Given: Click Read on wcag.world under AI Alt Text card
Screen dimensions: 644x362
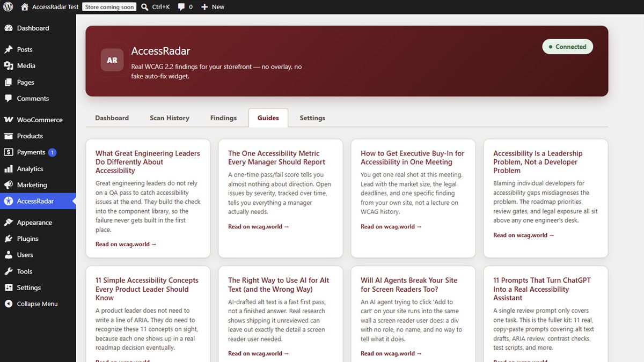Looking at the screenshot, I should click(x=259, y=353).
